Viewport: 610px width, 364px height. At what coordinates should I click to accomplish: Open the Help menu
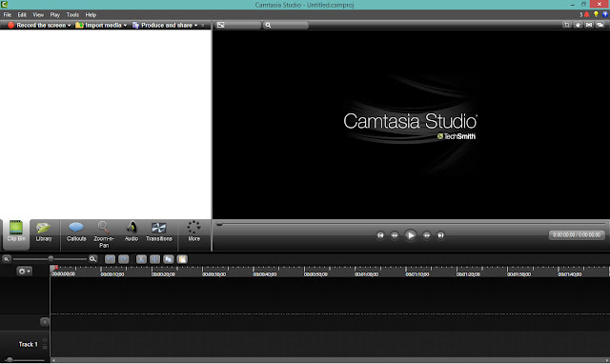91,15
